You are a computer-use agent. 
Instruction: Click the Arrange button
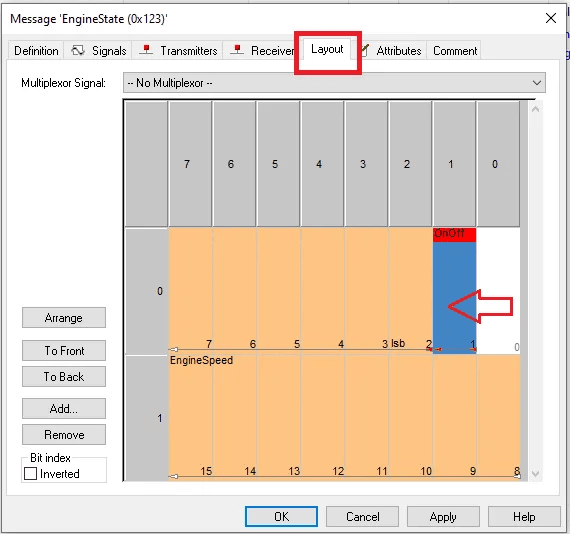[64, 318]
